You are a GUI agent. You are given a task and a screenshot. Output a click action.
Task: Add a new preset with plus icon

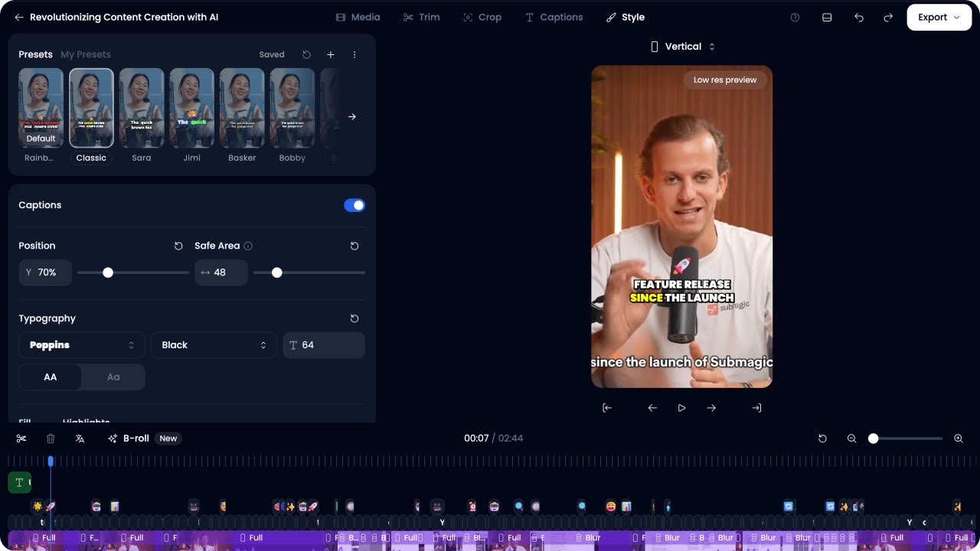(x=331, y=55)
